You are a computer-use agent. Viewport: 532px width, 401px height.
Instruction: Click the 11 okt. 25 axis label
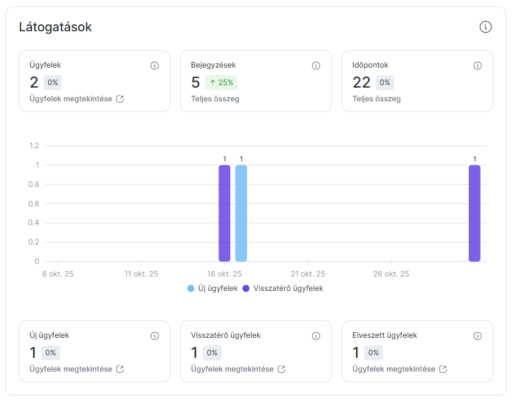pyautogui.click(x=141, y=274)
